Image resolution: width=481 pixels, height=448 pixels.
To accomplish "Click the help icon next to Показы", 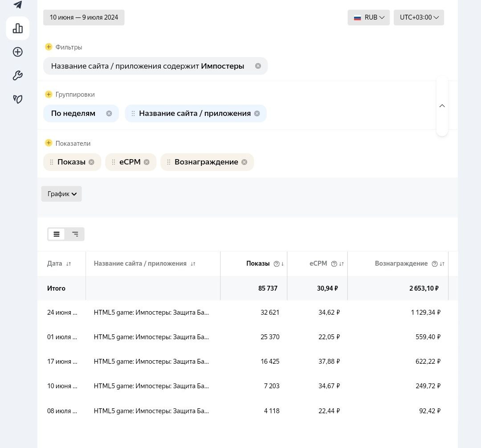I will tap(277, 264).
